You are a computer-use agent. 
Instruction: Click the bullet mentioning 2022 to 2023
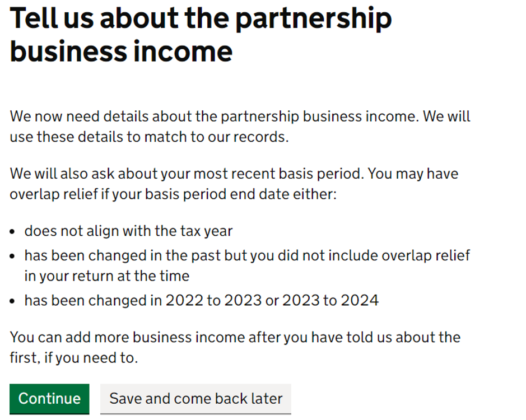(201, 301)
